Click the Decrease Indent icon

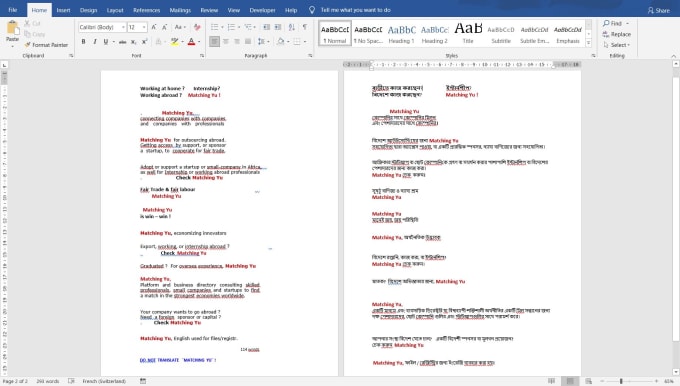click(267, 27)
